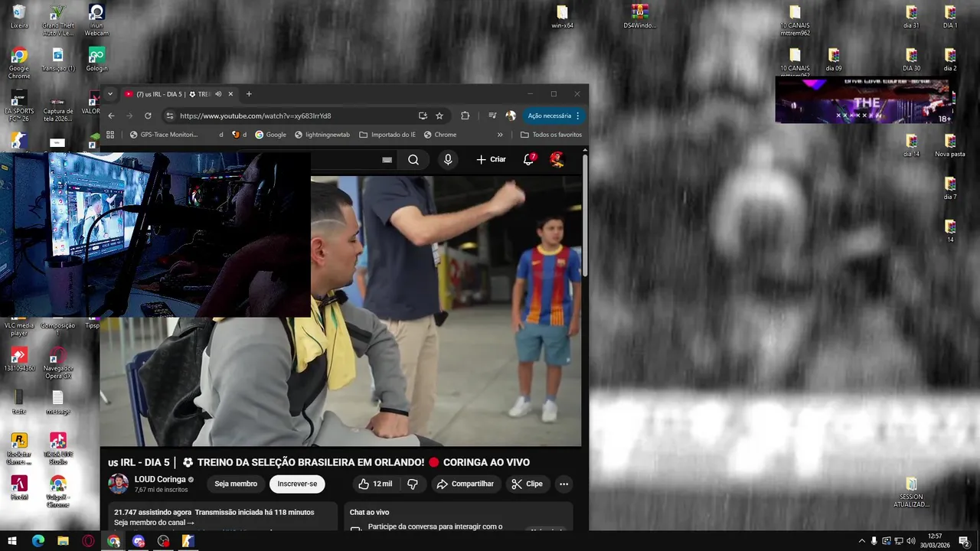Go back in browser history
This screenshot has height=551, width=980.
pyautogui.click(x=111, y=116)
